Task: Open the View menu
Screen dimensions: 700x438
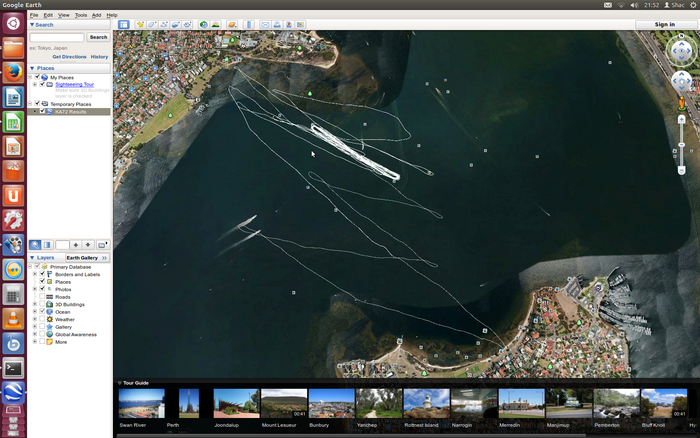Action: [63, 15]
